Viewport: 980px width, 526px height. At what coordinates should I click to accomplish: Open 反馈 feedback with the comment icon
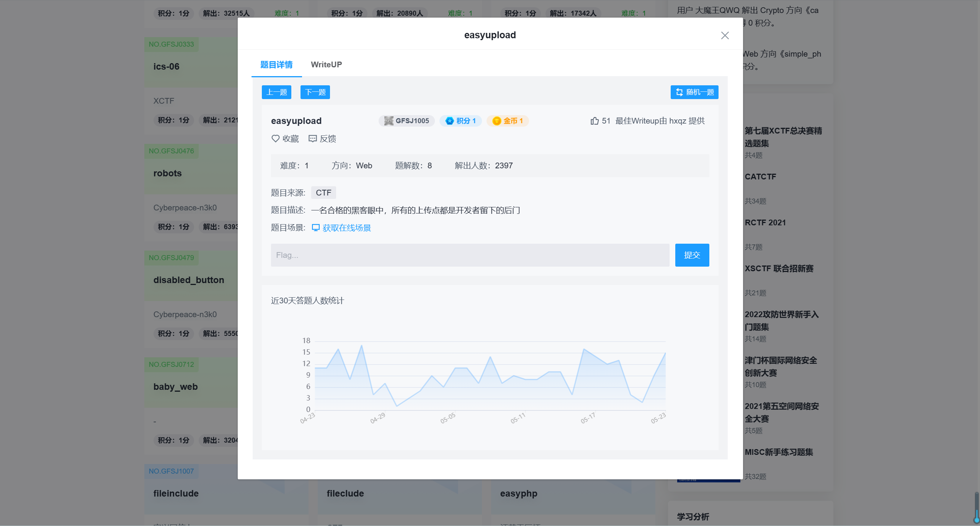(x=313, y=138)
